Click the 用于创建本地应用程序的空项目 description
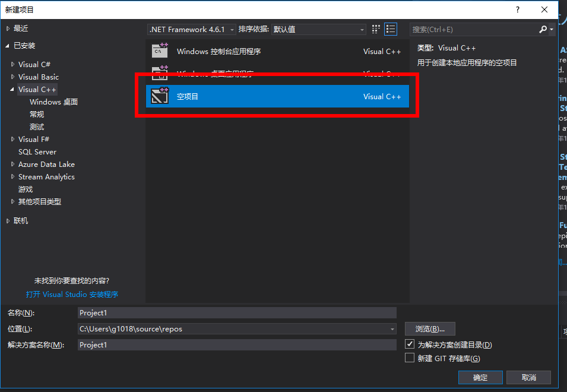The height and width of the screenshot is (392, 567). (467, 62)
